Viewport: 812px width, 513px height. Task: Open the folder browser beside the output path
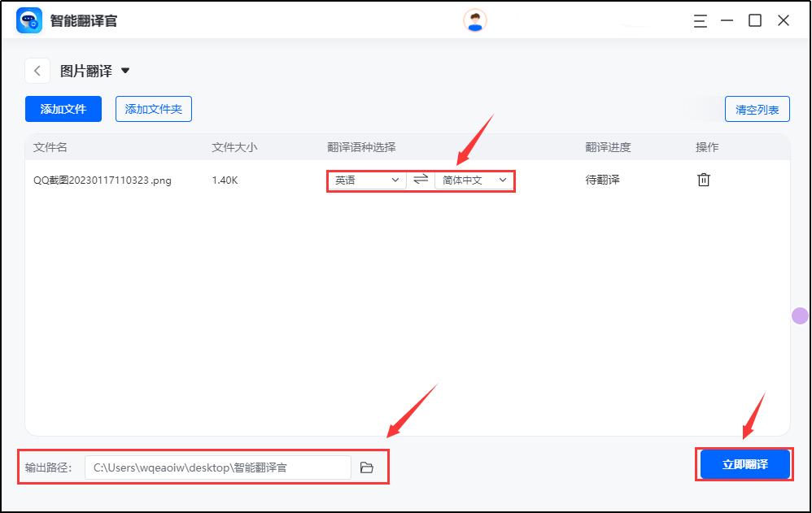[x=368, y=467]
